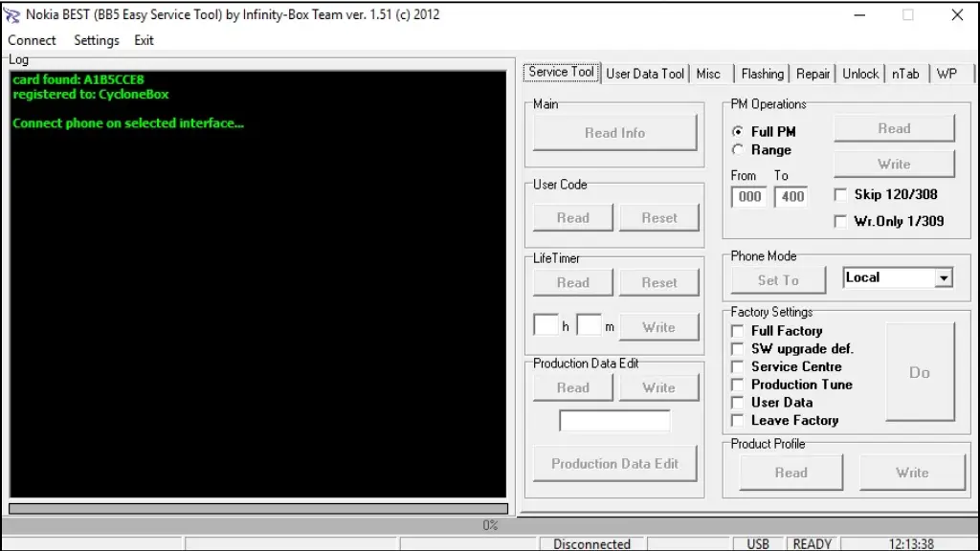Screen dimensions: 980x551
Task: Click log line 'Connect phone on selected interface...'
Action: (x=128, y=123)
